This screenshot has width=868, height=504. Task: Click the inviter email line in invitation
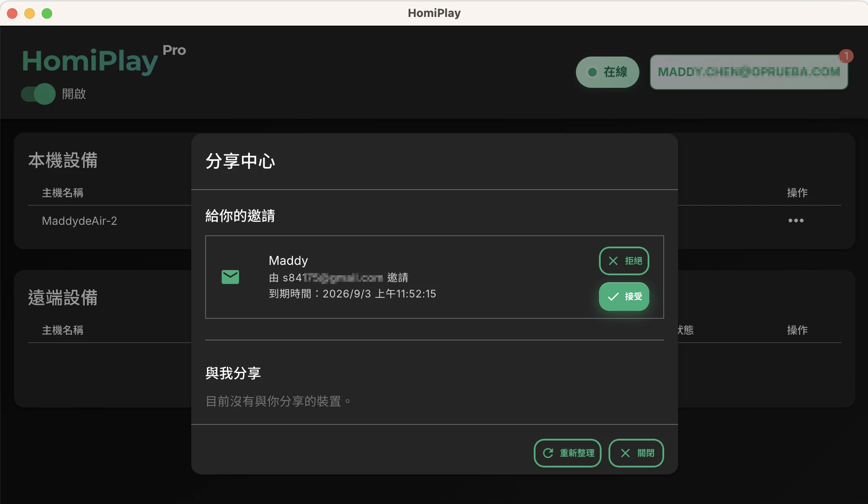tap(338, 277)
